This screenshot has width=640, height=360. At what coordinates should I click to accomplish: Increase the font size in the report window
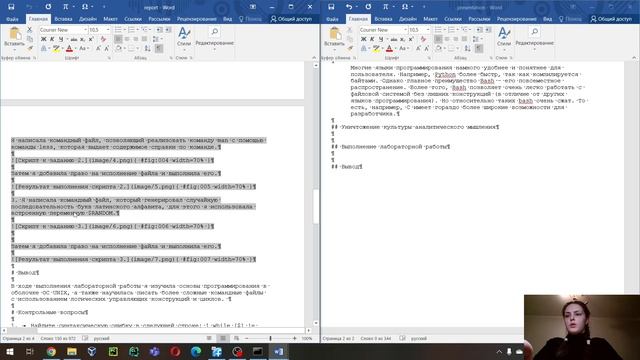click(98, 49)
